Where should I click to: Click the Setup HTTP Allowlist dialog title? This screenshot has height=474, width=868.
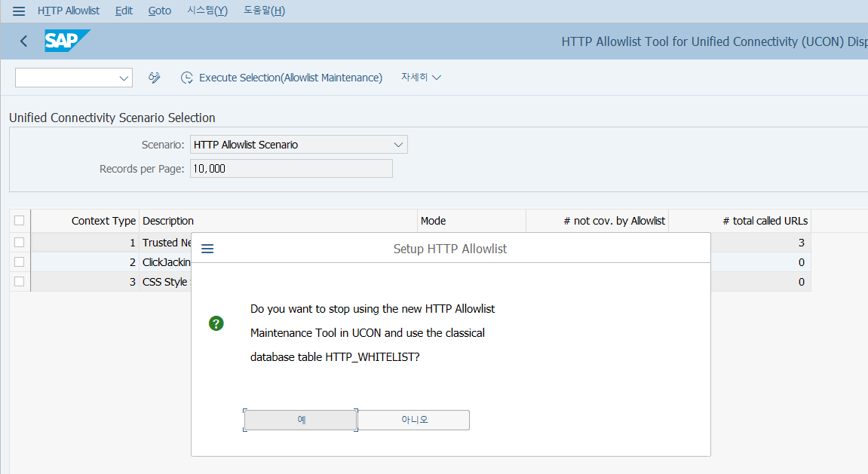450,249
